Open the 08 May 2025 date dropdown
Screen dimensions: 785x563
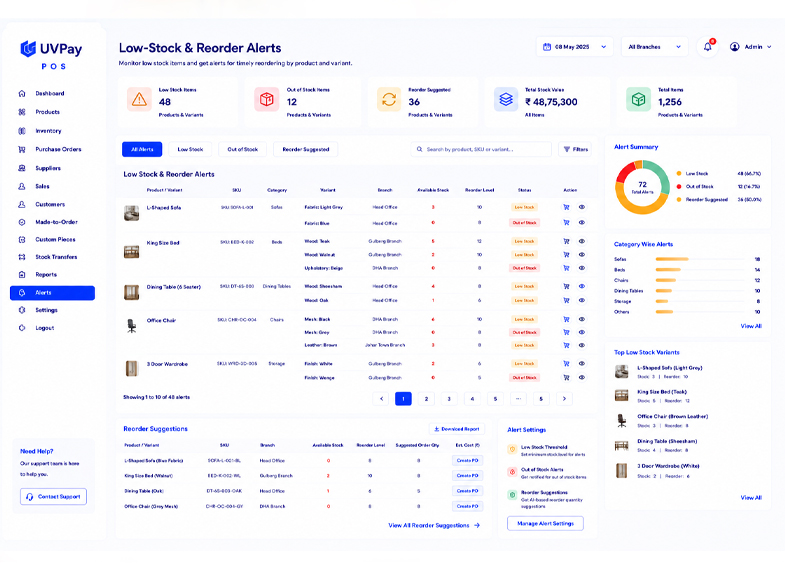(x=575, y=47)
